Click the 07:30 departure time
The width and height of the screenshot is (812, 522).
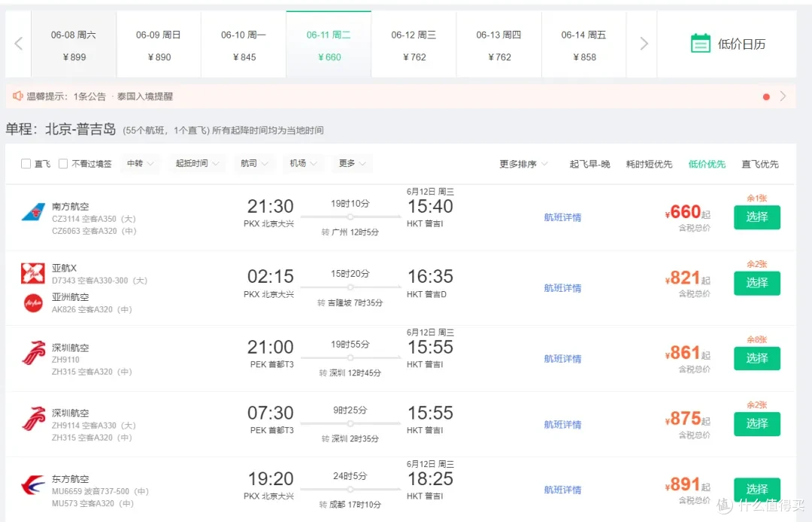271,413
